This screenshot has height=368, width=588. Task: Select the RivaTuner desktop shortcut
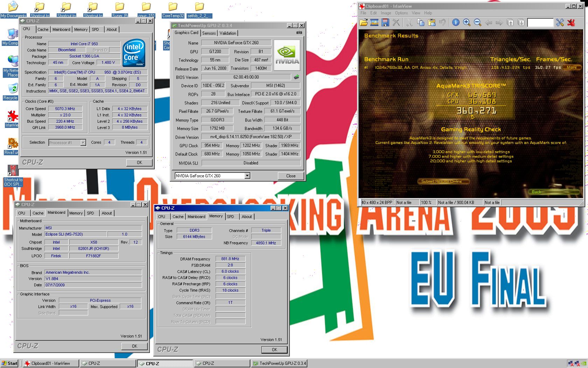coord(12,146)
